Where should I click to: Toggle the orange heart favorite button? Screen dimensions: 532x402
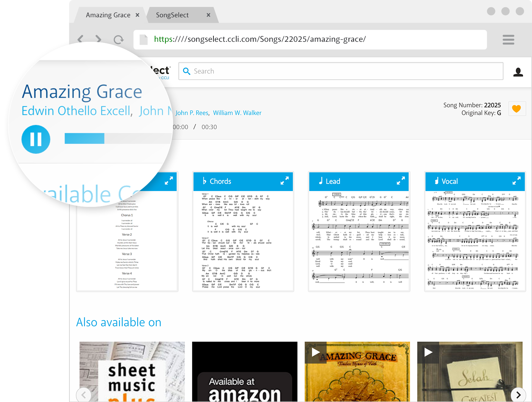coord(516,109)
